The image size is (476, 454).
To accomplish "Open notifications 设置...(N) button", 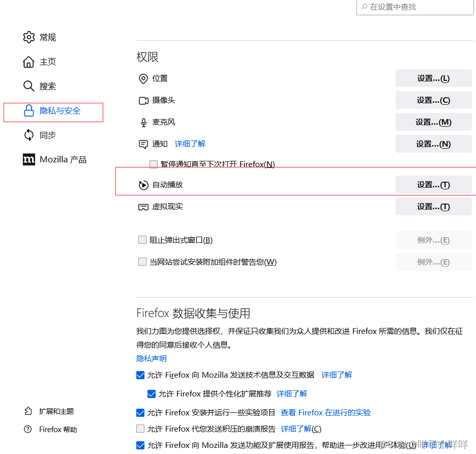I will (x=433, y=144).
